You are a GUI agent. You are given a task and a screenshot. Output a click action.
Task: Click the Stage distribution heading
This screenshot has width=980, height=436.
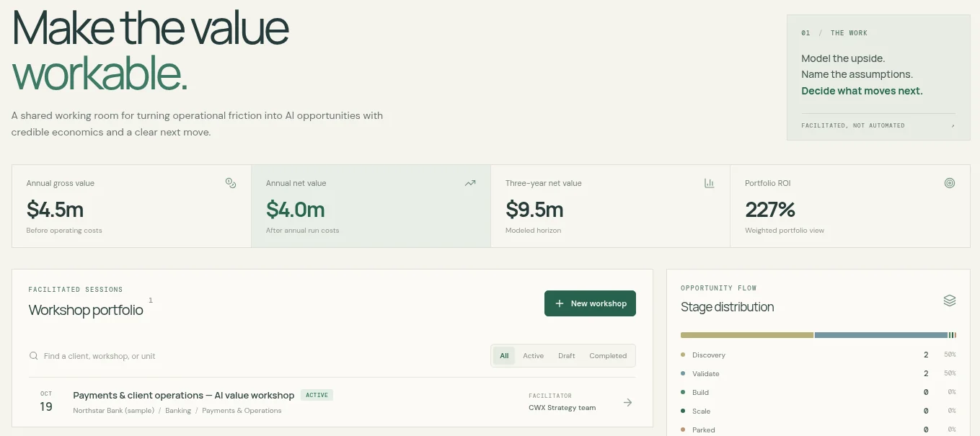(727, 307)
